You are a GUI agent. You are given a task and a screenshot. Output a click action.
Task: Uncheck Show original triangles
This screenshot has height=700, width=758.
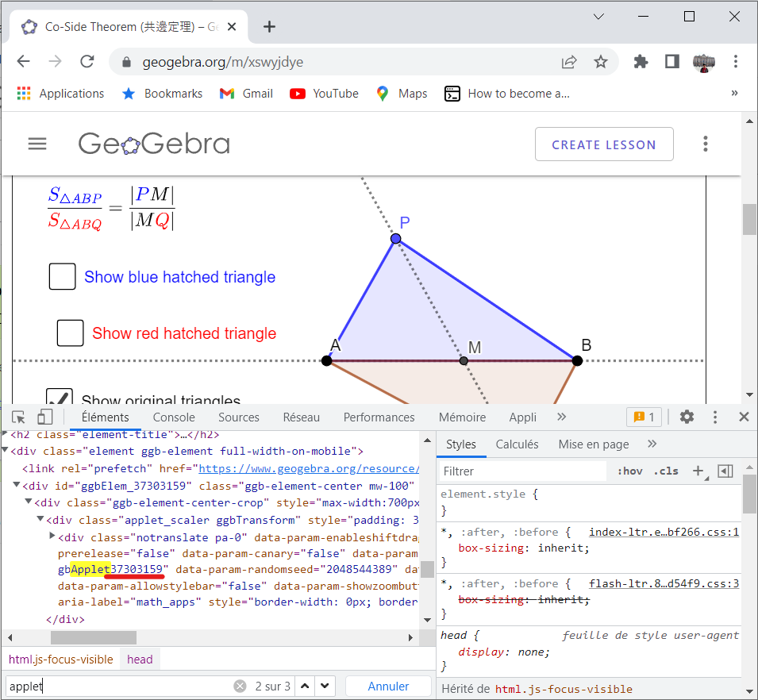point(60,398)
